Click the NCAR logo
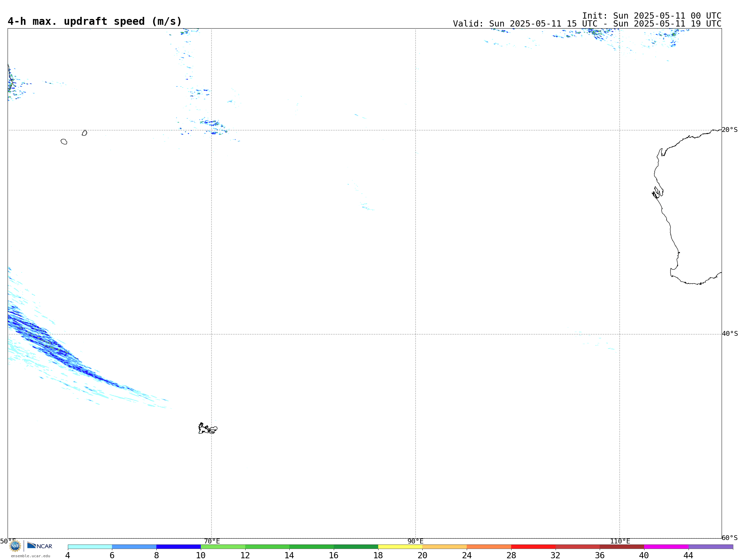 pyautogui.click(x=40, y=546)
